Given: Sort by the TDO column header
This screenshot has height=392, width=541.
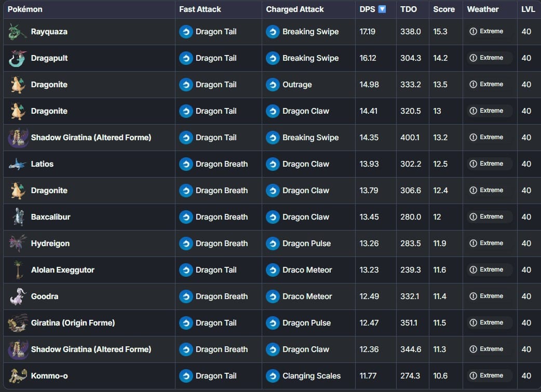Looking at the screenshot, I should point(409,9).
